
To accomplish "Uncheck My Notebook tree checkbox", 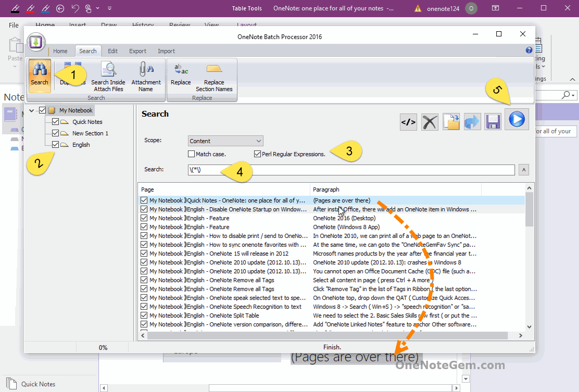I will point(43,110).
